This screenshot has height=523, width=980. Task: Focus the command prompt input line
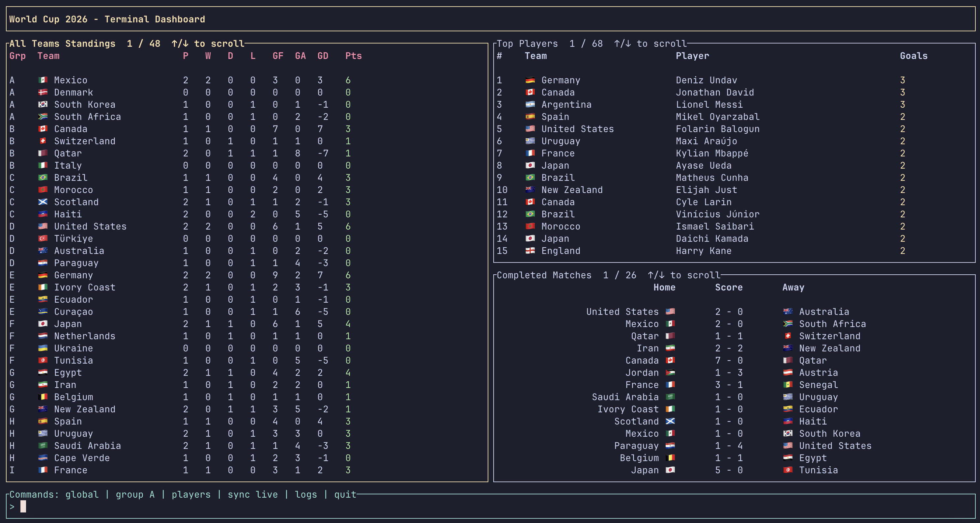pos(491,506)
